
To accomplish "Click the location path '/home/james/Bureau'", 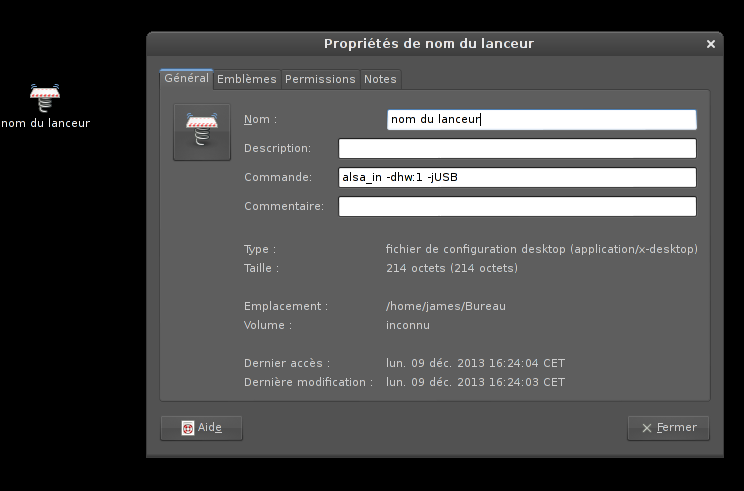I will [446, 306].
